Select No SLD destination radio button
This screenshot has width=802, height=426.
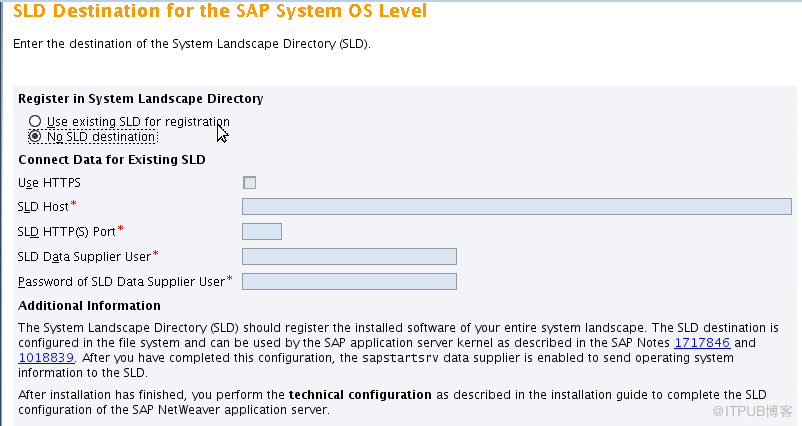[x=35, y=136]
